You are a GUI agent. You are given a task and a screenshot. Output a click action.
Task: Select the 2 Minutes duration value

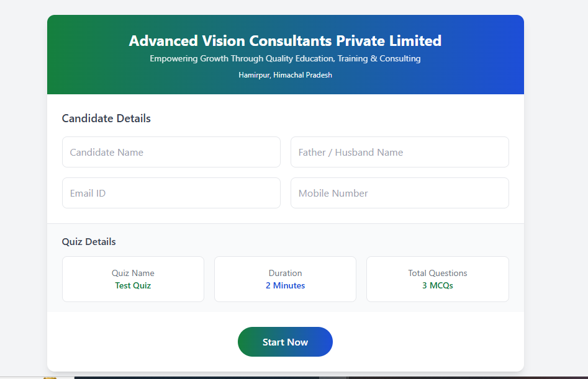(285, 286)
